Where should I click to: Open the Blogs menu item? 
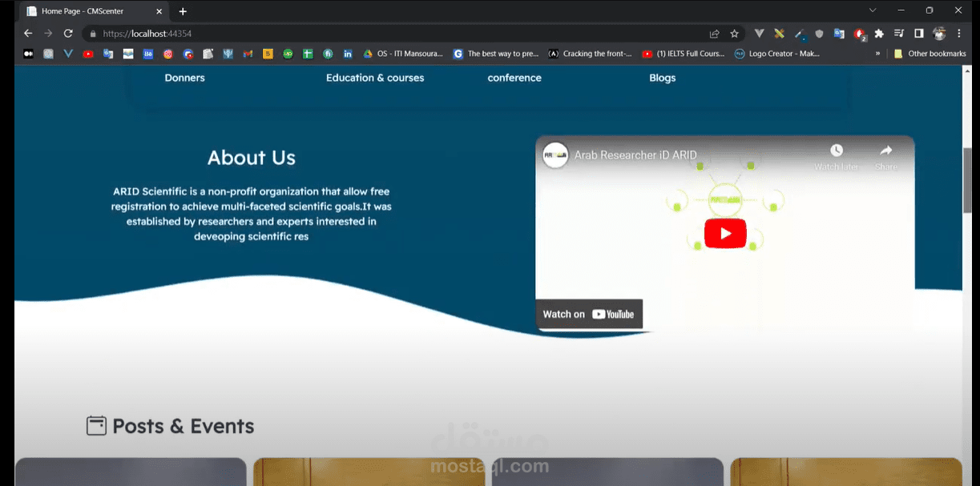coord(663,78)
